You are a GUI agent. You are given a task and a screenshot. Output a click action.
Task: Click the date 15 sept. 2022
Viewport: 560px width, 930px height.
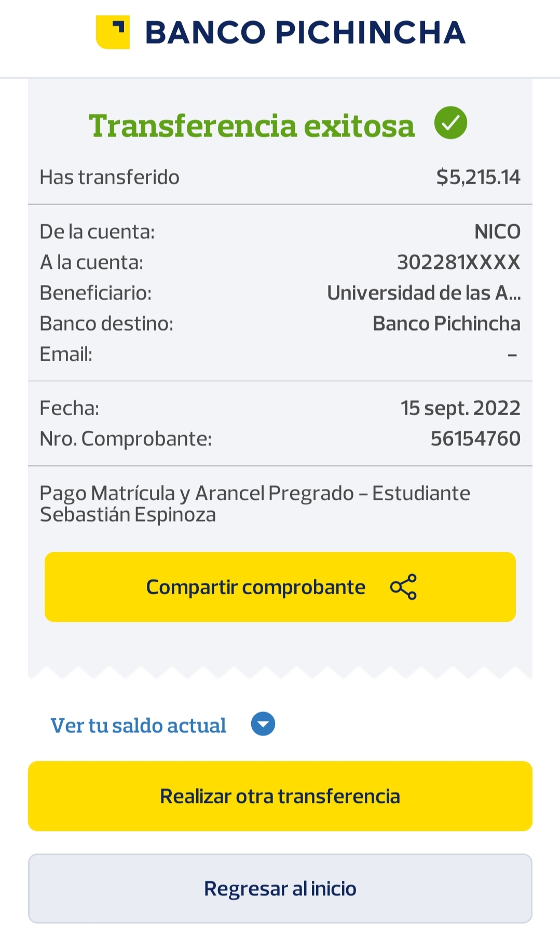click(460, 408)
